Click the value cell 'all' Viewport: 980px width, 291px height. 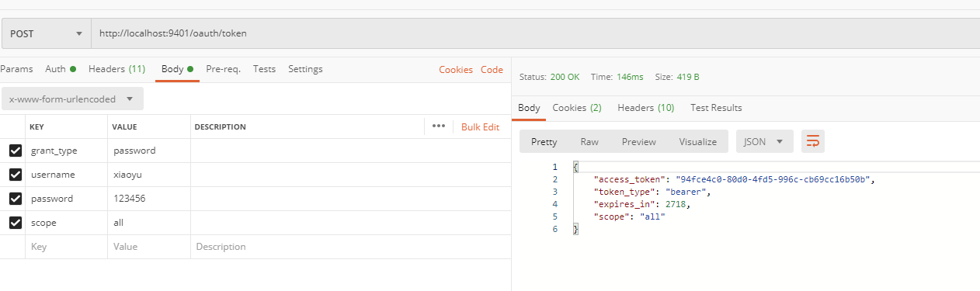(149, 223)
